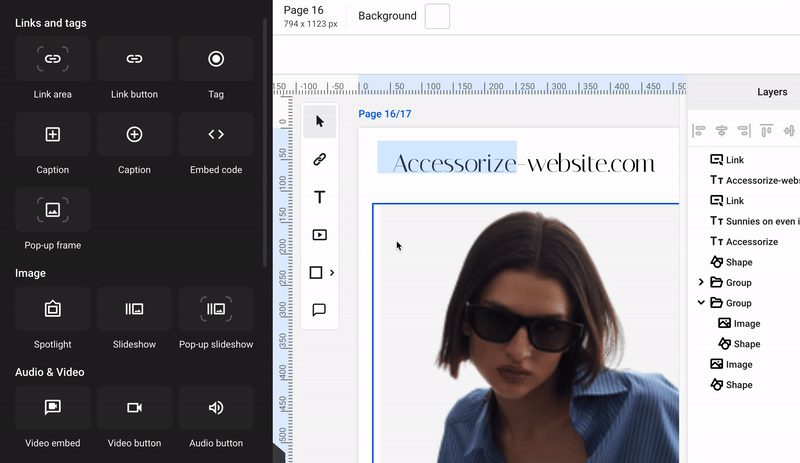Expand the collapsed Group layer
The image size is (800, 463).
(701, 282)
